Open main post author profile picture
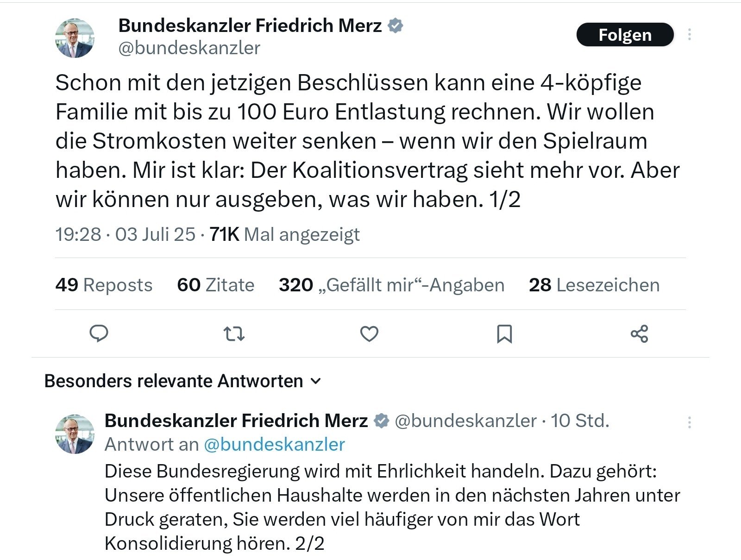This screenshot has width=741, height=560. point(75,38)
